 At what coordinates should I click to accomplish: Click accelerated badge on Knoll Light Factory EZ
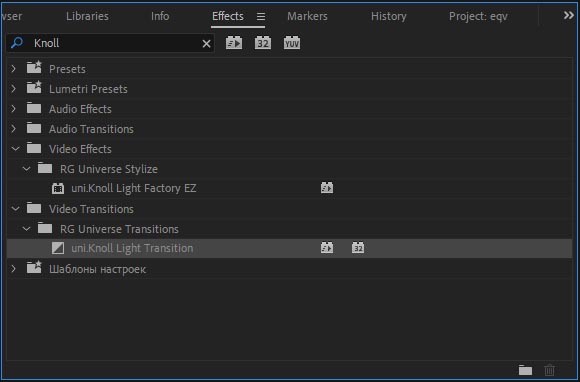pos(327,188)
